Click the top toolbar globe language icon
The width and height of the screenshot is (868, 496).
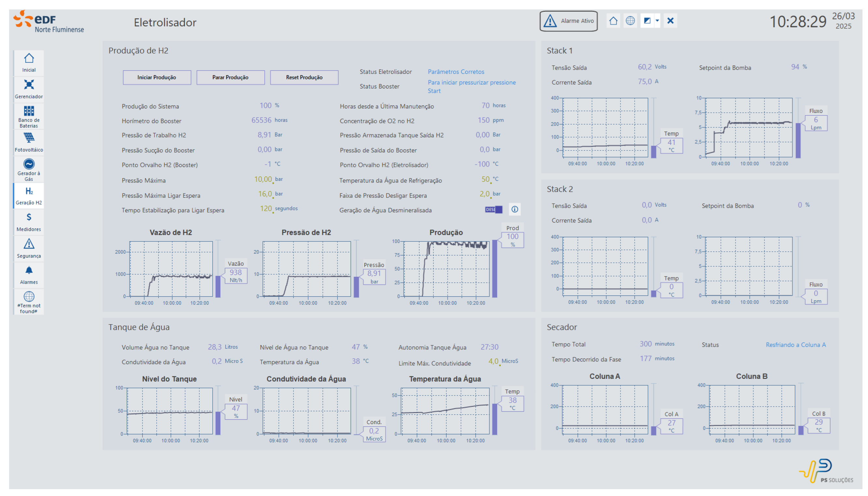coord(630,21)
